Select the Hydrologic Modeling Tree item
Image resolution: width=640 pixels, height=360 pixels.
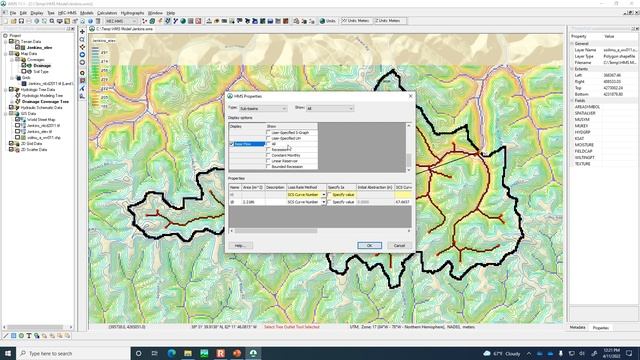pos(42,96)
